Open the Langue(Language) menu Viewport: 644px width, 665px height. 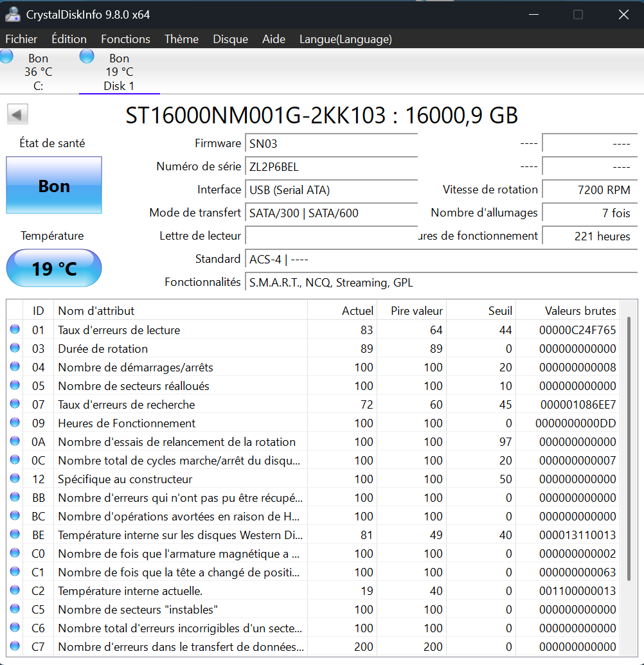pyautogui.click(x=346, y=39)
